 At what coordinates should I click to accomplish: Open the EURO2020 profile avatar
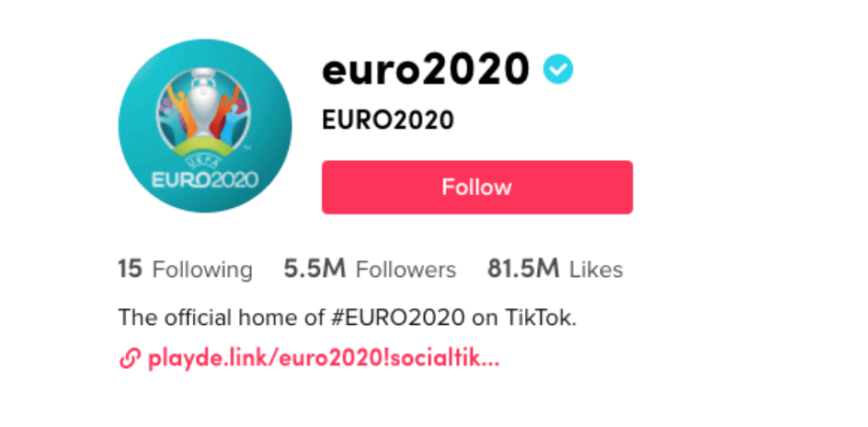(205, 126)
